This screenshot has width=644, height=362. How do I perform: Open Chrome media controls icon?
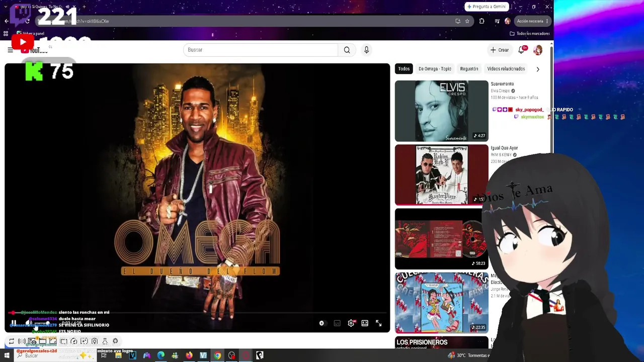pos(497,21)
